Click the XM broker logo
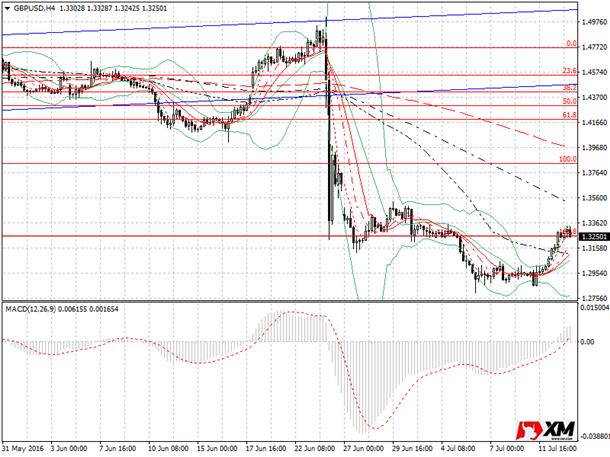610x457 pixels. pos(545,431)
